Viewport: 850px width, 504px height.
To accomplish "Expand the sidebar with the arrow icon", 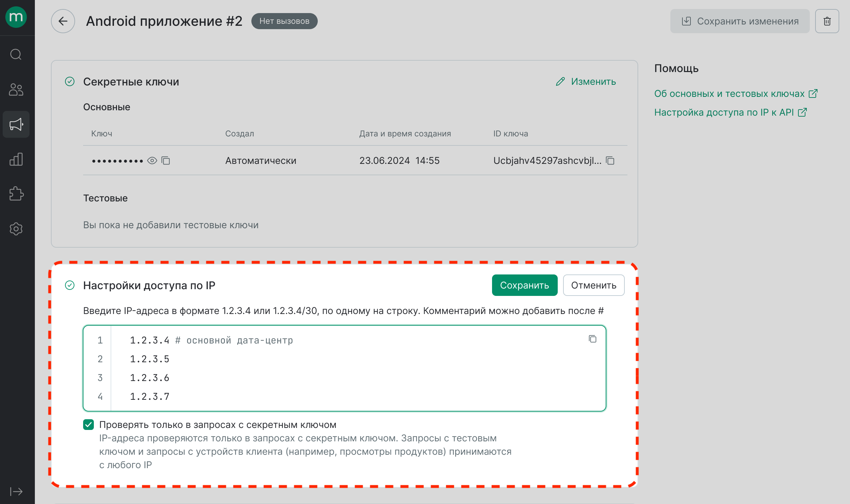I will click(x=16, y=492).
